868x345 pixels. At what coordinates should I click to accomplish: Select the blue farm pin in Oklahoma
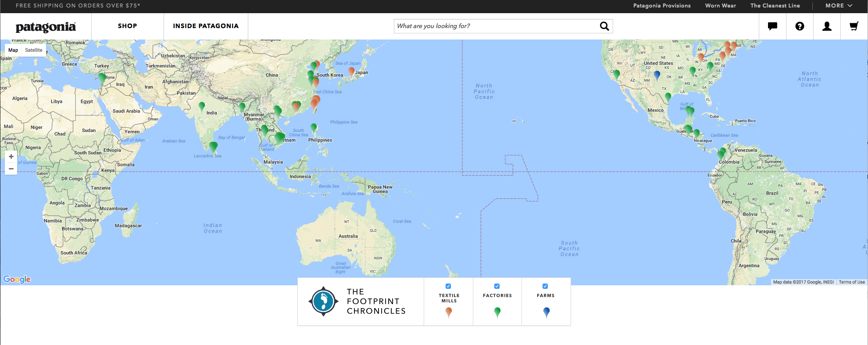click(657, 75)
